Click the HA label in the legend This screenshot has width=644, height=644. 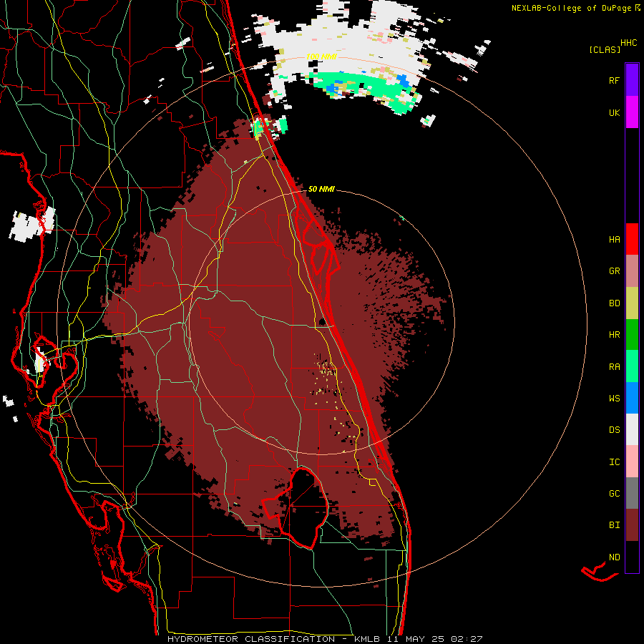pyautogui.click(x=614, y=240)
